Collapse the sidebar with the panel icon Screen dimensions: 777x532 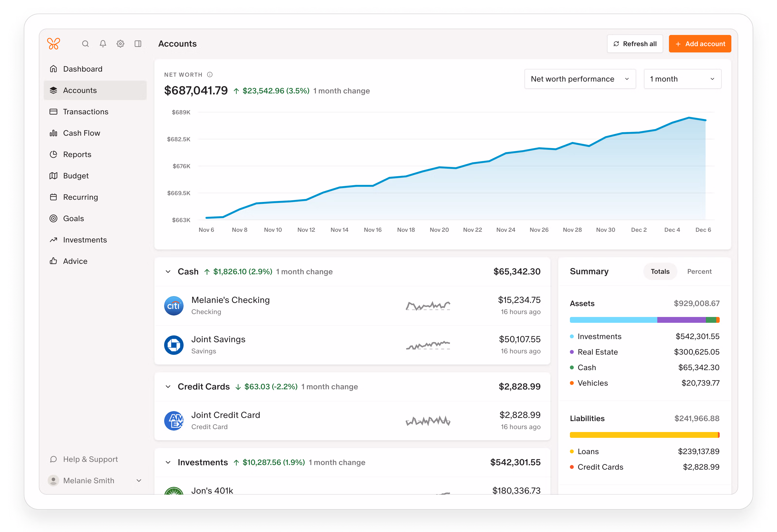point(138,43)
